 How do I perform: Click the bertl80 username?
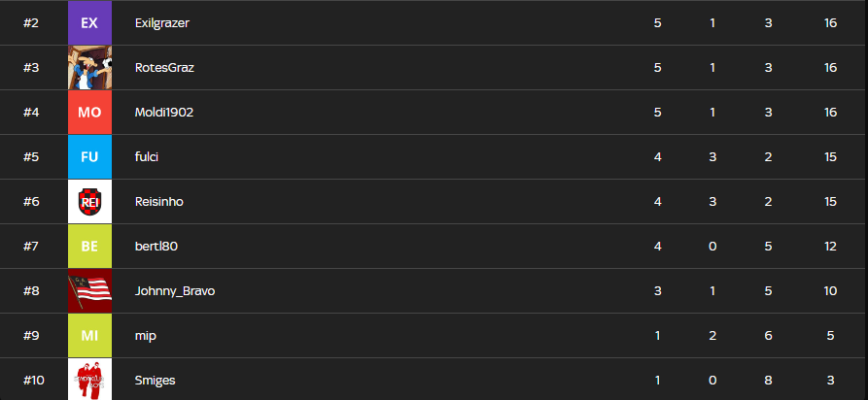tap(156, 246)
